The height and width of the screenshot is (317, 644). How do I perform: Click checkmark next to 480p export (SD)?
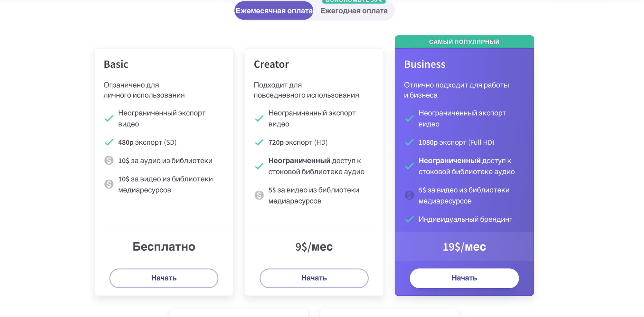tap(109, 142)
